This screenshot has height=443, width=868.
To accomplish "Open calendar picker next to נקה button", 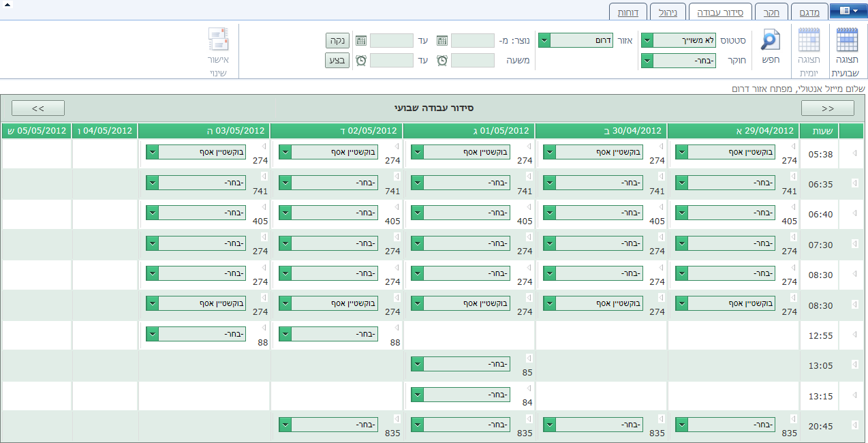I will [x=361, y=41].
